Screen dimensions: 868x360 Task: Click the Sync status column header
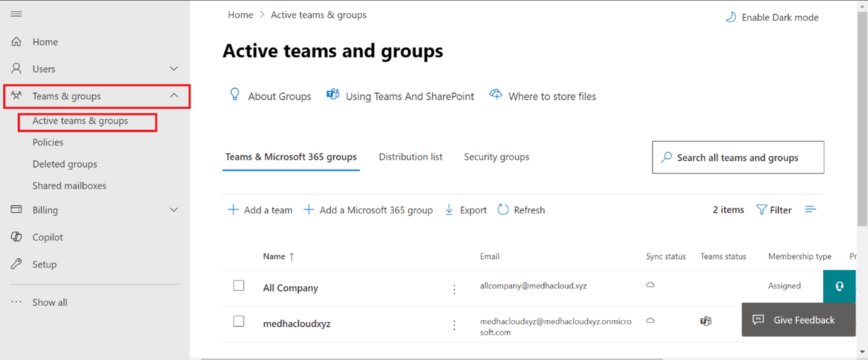pyautogui.click(x=666, y=257)
